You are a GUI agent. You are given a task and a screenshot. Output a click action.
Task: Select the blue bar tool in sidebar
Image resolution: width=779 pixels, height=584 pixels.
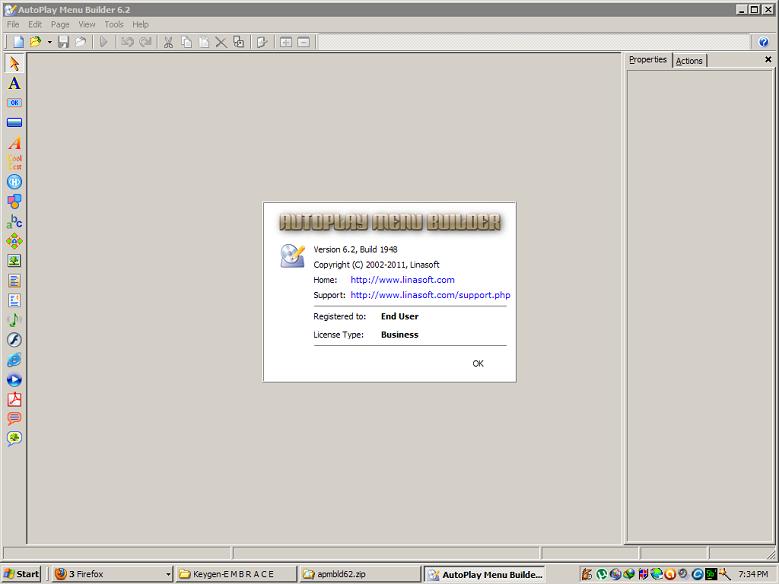tap(14, 122)
